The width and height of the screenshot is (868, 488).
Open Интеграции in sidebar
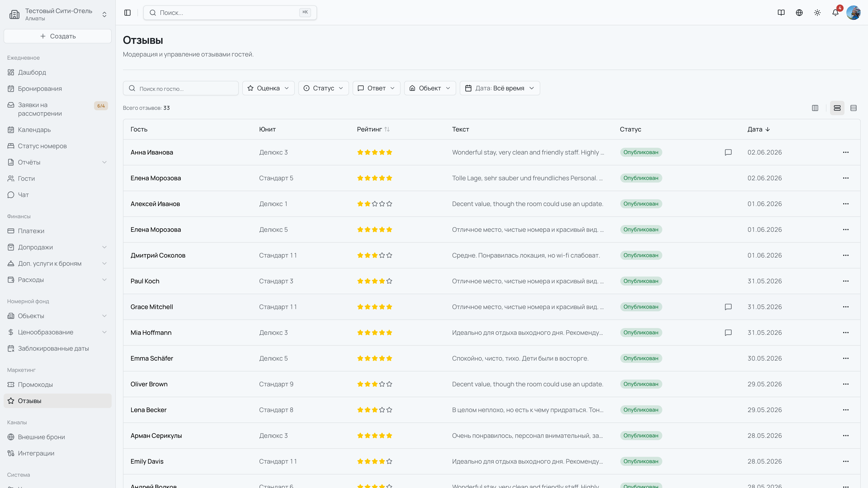[x=58, y=453]
